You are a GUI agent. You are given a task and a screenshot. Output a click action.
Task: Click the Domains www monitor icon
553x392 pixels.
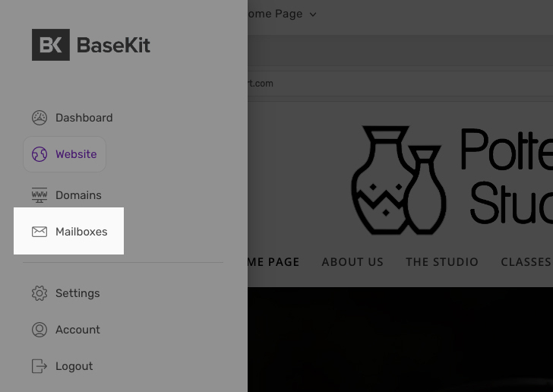[x=39, y=195]
